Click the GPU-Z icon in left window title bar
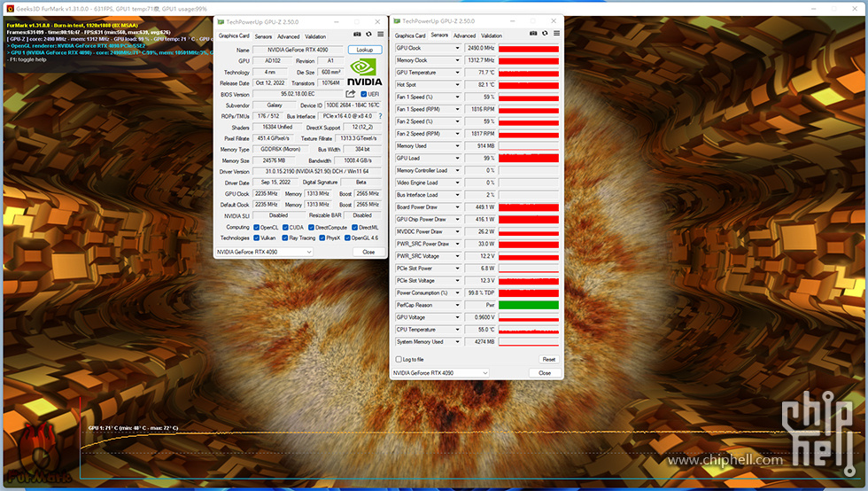Viewport: 868px width, 491px height. 221,22
